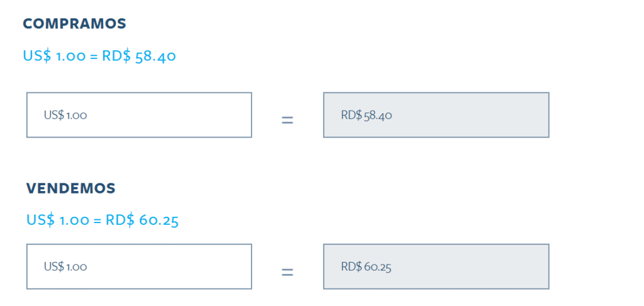Click the US$ 1.00 text inside the VENDEMOS box
Image resolution: width=644 pixels, height=306 pixels.
65,267
